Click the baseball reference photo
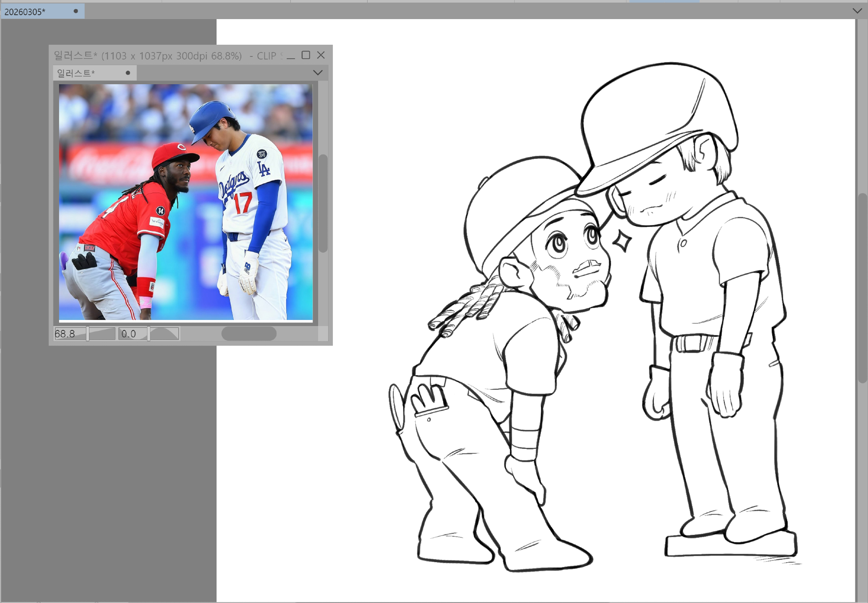Viewport: 868px width, 603px height. 186,202
